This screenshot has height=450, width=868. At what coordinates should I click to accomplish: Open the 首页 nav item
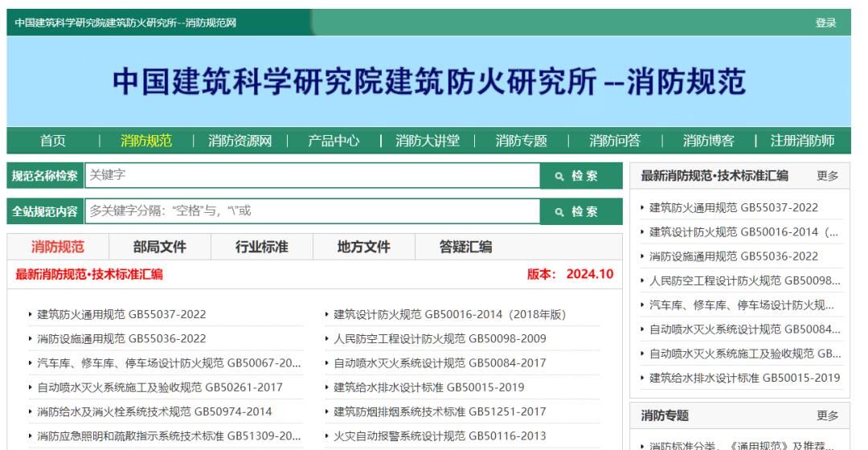[x=53, y=141]
